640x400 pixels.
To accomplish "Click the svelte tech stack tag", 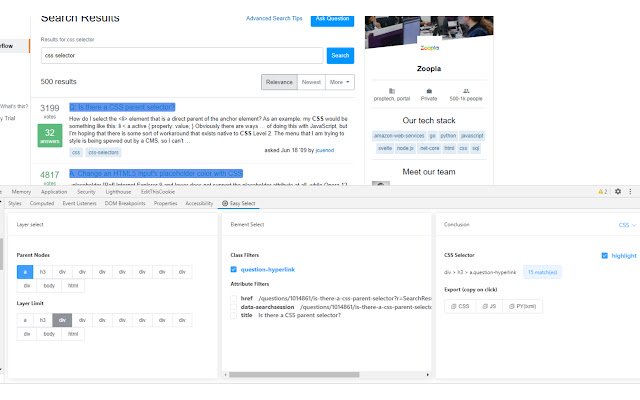I will pos(384,148).
